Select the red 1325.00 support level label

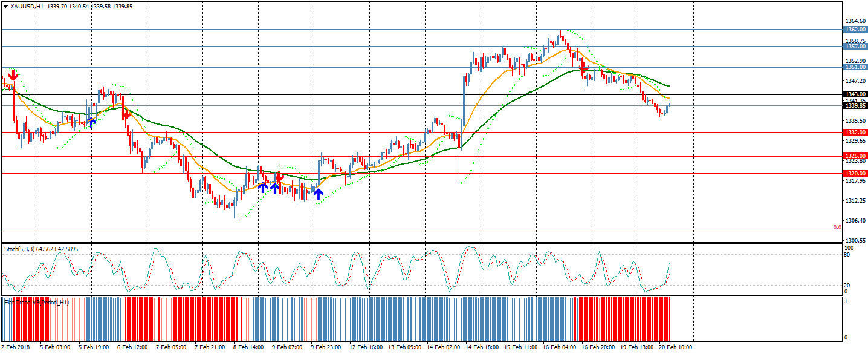click(855, 156)
